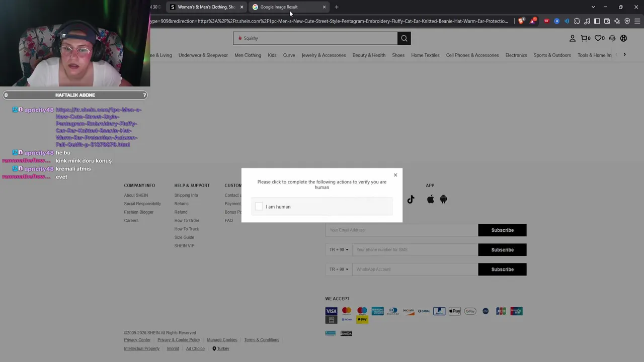Open the Cell Phones & Accessories category
Screen dimensions: 644x362
coord(472,55)
